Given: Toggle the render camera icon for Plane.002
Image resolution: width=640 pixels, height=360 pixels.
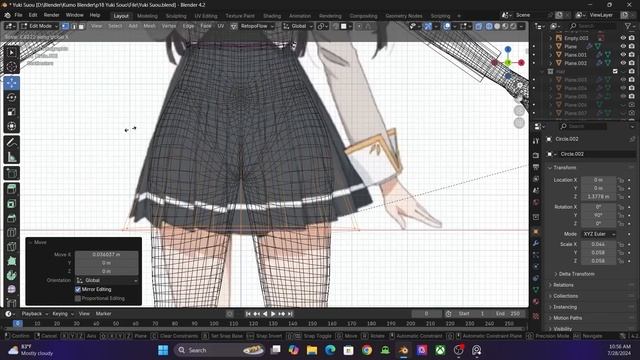Looking at the screenshot, I should [632, 63].
